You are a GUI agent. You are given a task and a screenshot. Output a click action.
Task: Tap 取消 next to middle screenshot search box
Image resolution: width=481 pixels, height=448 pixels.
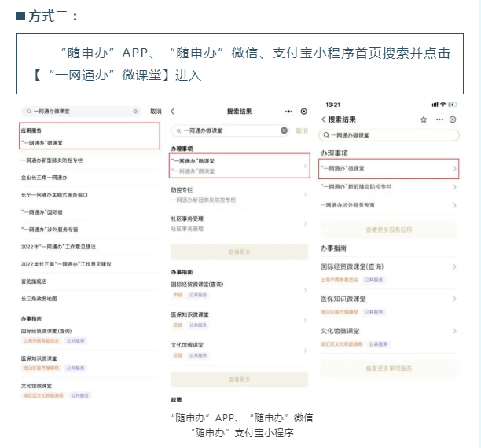click(302, 131)
